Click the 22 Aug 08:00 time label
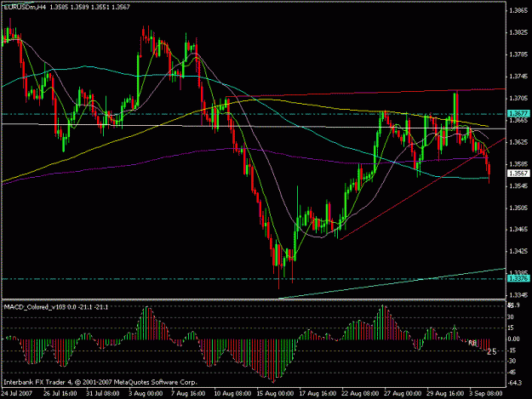This screenshot has width=532, height=399. pos(360,393)
